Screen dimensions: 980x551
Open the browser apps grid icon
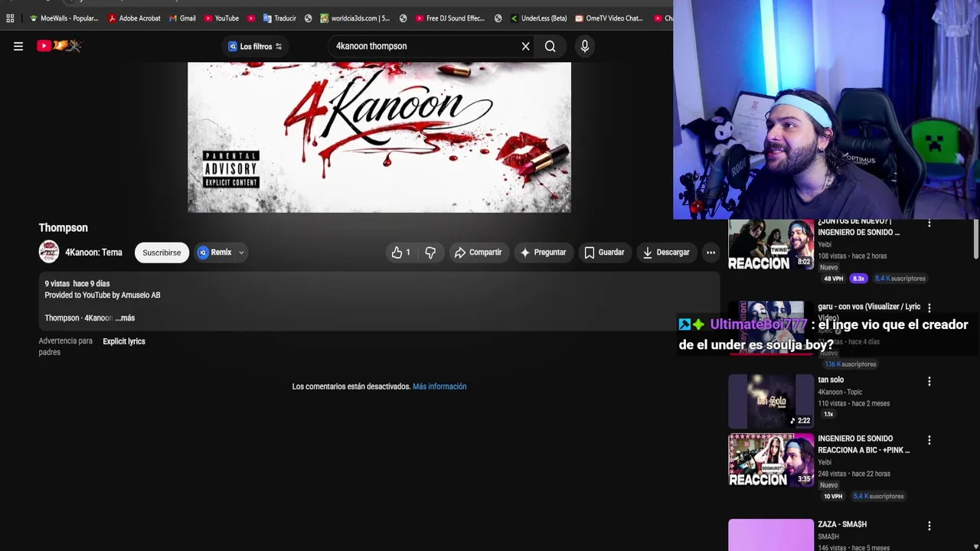click(10, 18)
